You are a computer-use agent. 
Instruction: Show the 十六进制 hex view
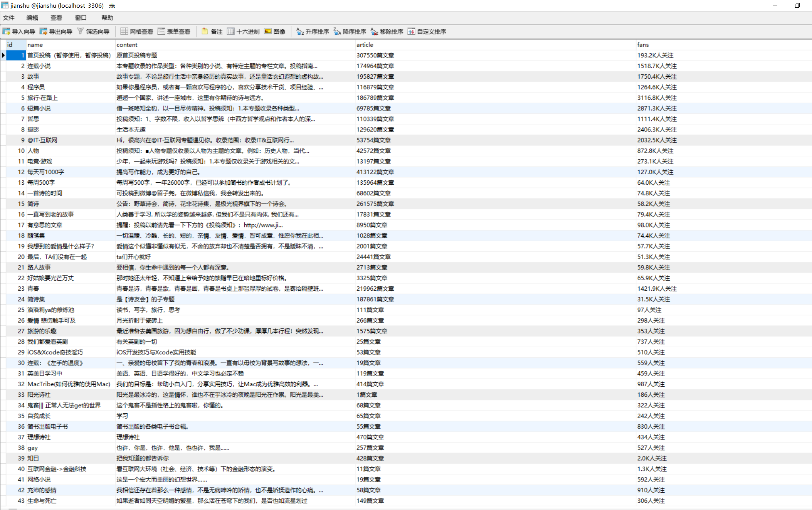[243, 32]
